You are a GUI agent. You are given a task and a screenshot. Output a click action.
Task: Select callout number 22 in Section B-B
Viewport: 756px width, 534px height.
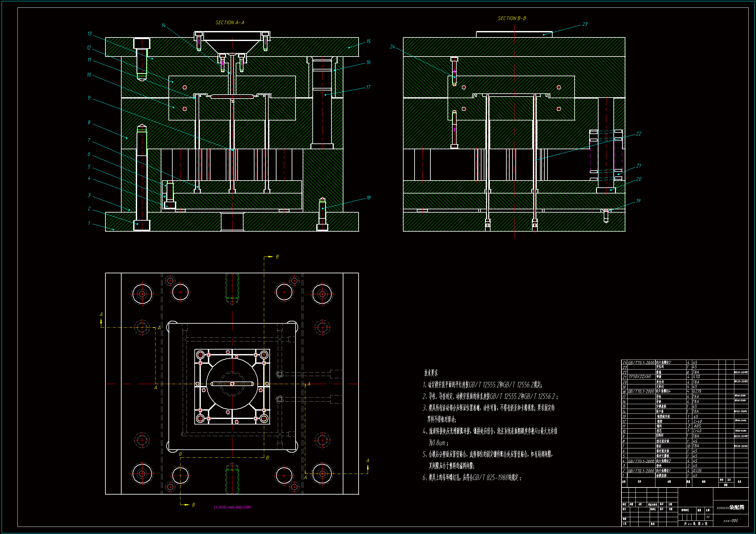638,134
